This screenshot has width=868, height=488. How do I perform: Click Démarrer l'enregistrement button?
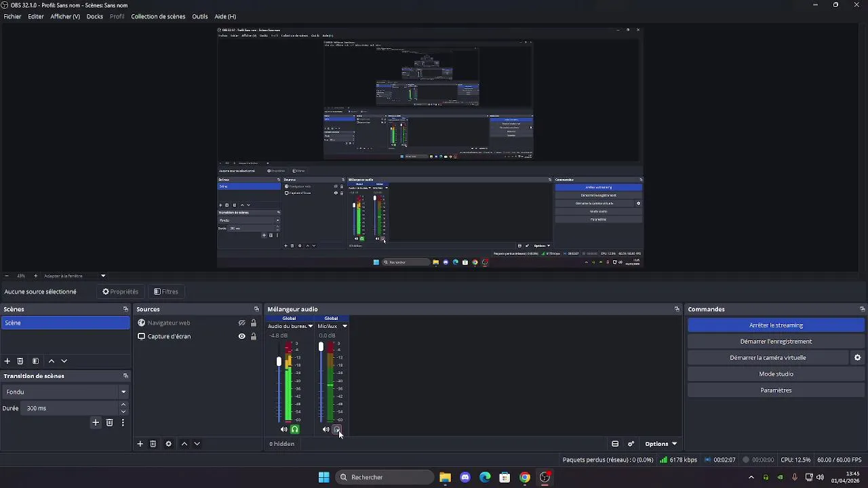[776, 342]
